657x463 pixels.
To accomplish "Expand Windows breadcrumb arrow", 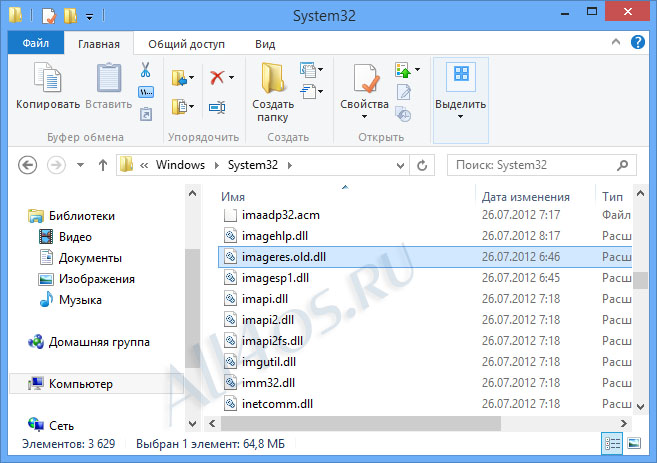I will click(x=217, y=165).
